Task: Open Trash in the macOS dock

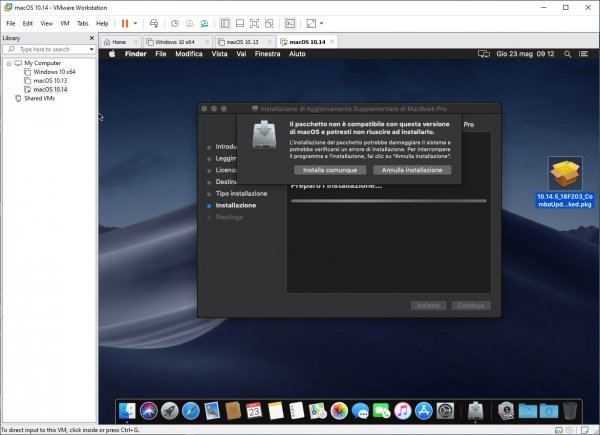Action: (x=569, y=410)
